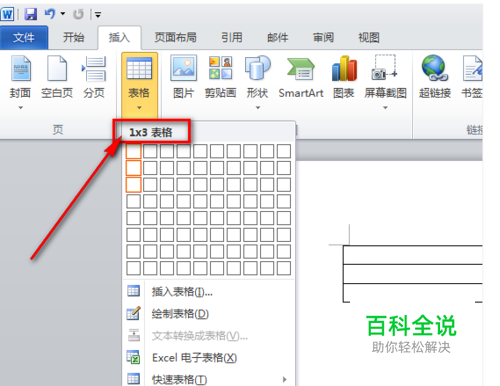Image resolution: width=500 pixels, height=386 pixels.
Task: Select the first-row first-column table grid cell
Action: pyautogui.click(x=133, y=151)
